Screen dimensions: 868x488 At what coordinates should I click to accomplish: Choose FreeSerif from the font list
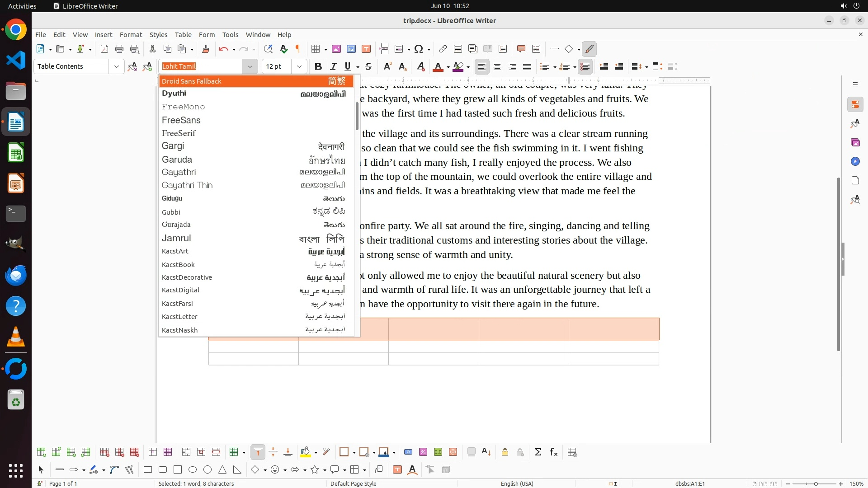pyautogui.click(x=179, y=133)
